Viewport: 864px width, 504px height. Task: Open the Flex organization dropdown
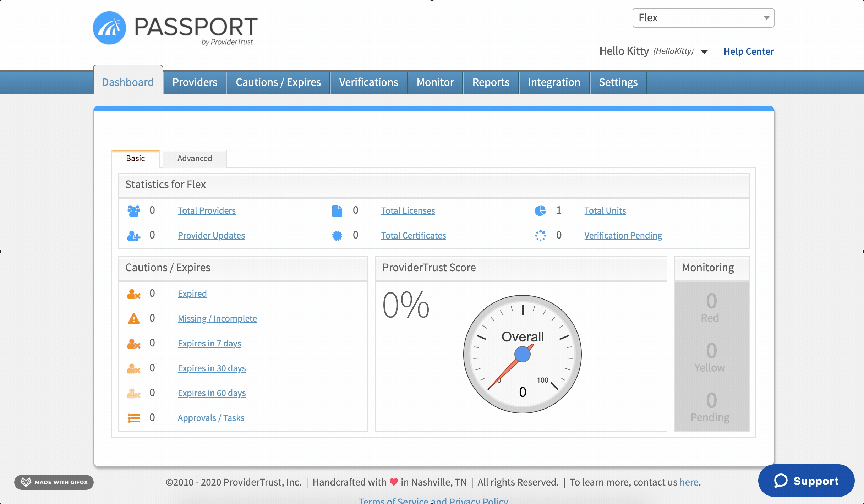703,18
